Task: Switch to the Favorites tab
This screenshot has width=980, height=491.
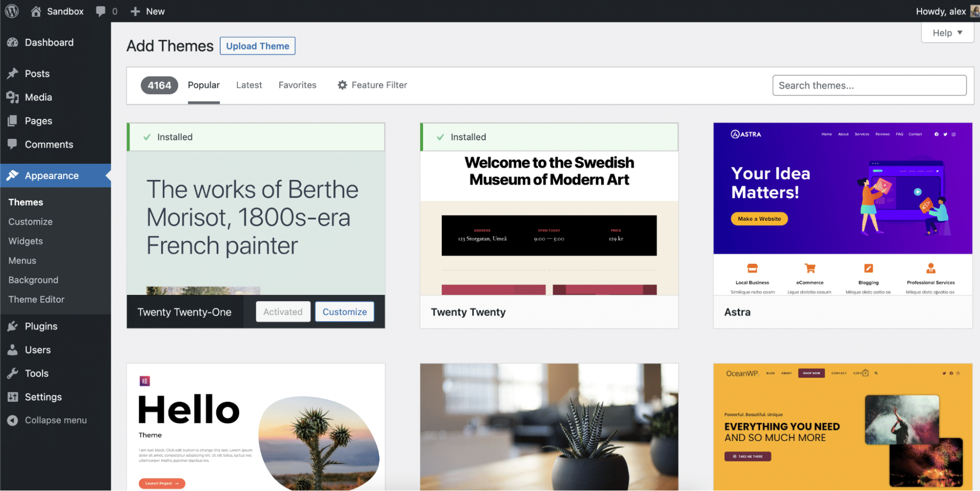Action: coord(297,85)
